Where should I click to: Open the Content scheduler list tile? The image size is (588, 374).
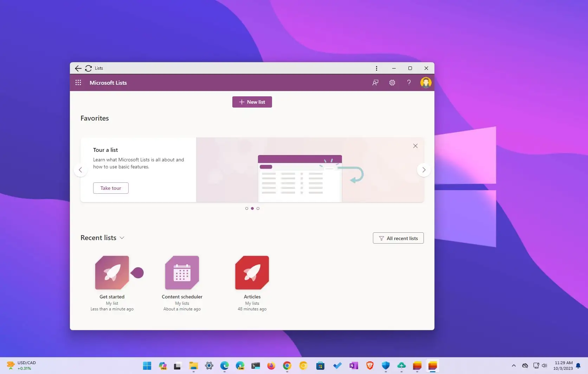[182, 273]
